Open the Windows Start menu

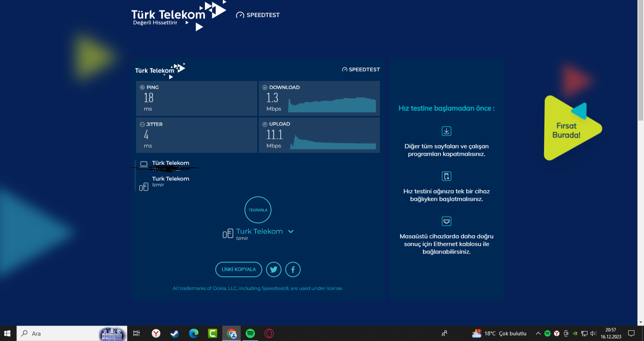click(x=7, y=333)
